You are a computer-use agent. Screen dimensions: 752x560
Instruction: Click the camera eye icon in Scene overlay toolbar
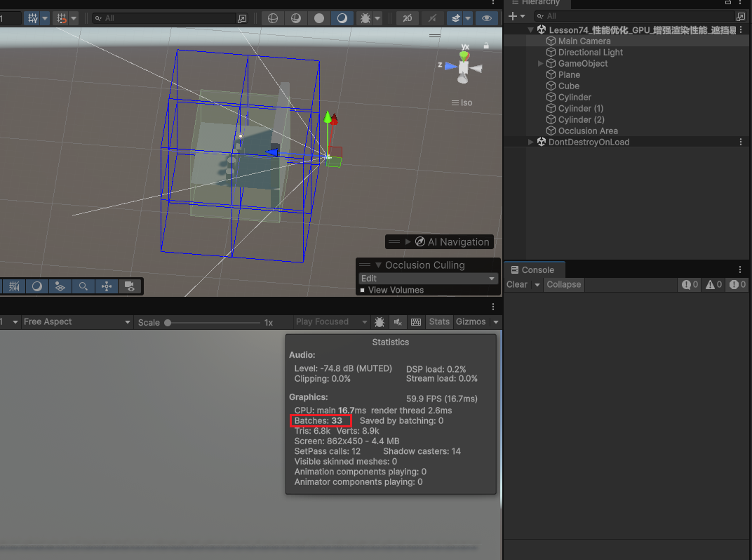(129, 286)
